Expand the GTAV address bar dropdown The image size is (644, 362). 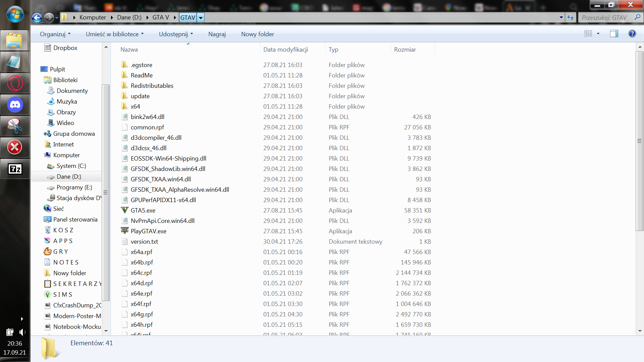201,17
